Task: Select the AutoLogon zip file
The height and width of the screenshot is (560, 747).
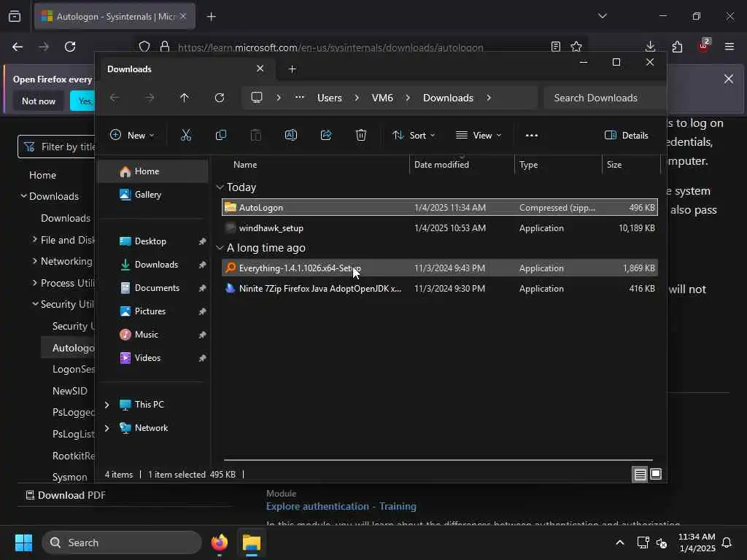Action: tap(440, 208)
